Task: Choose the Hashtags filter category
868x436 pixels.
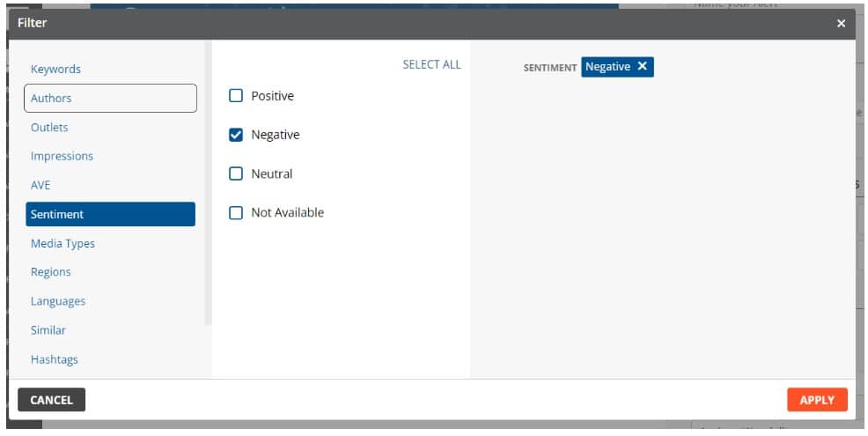Action: (x=55, y=359)
